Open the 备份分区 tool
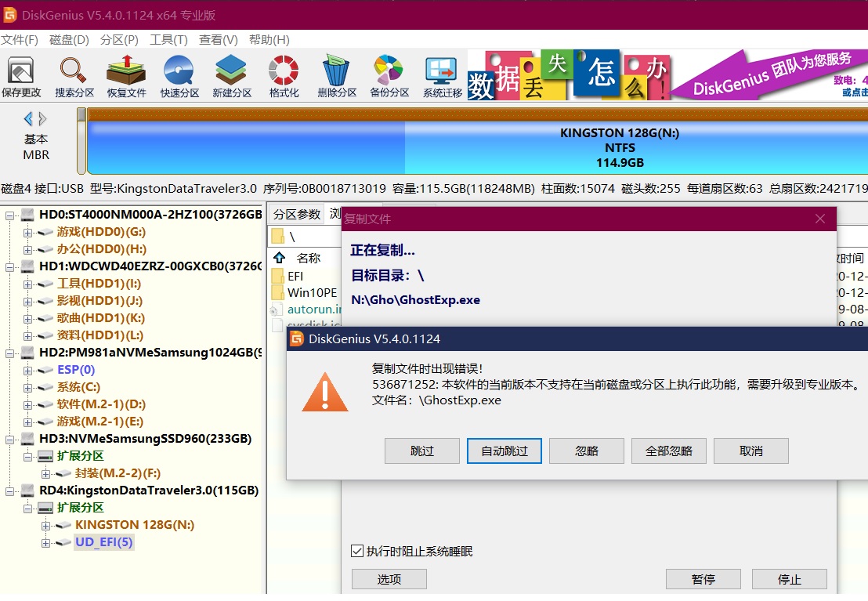 tap(389, 77)
